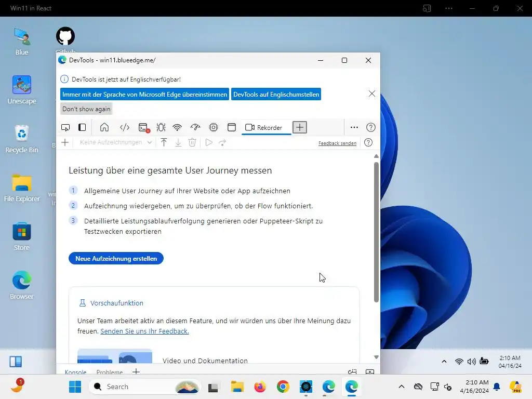Click the scrollbar down arrow

point(376,357)
